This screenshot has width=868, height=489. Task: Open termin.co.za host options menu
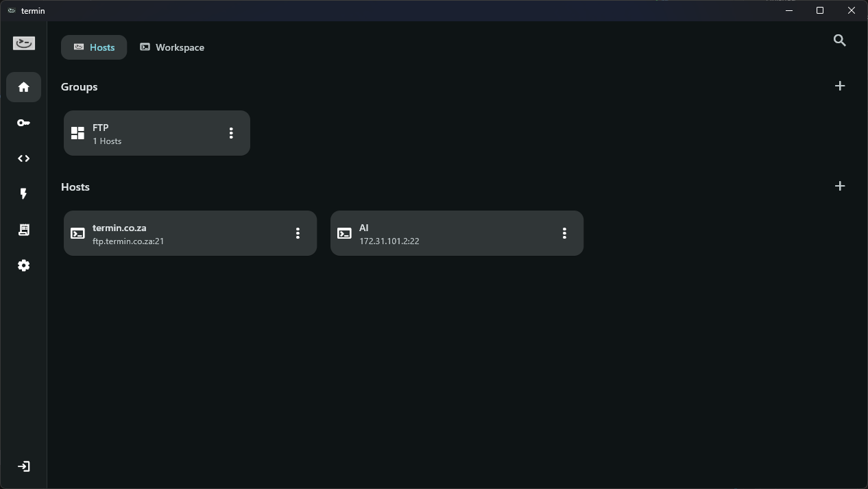tap(298, 233)
